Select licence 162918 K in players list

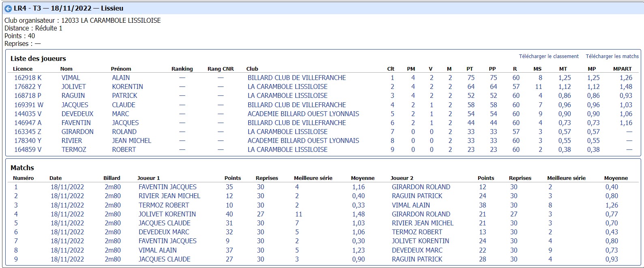[28, 78]
